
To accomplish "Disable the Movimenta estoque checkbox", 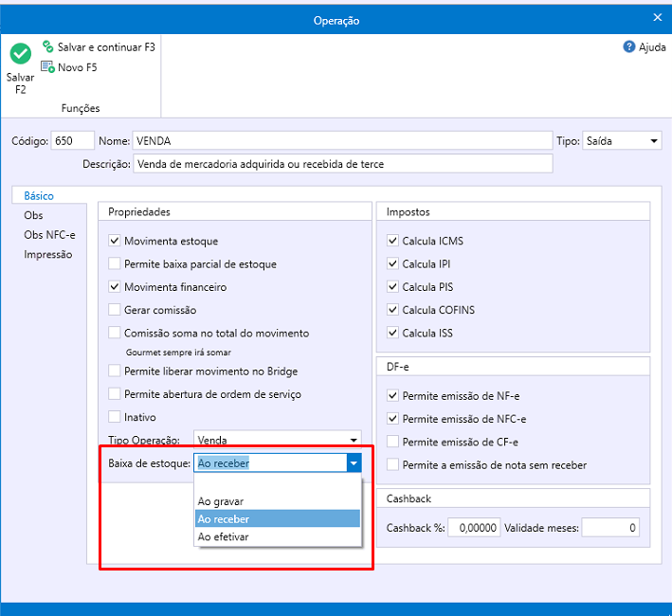I will click(115, 242).
